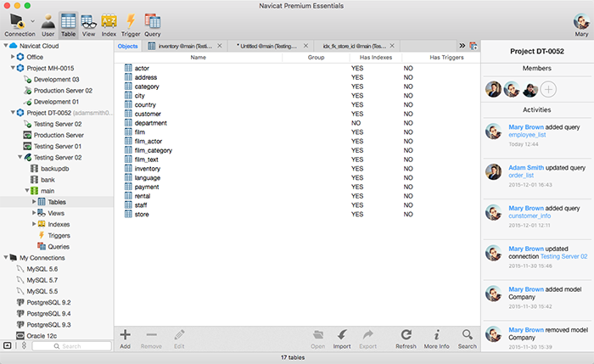Click the Search button in bottom toolbar
594x364 pixels.
(x=467, y=339)
